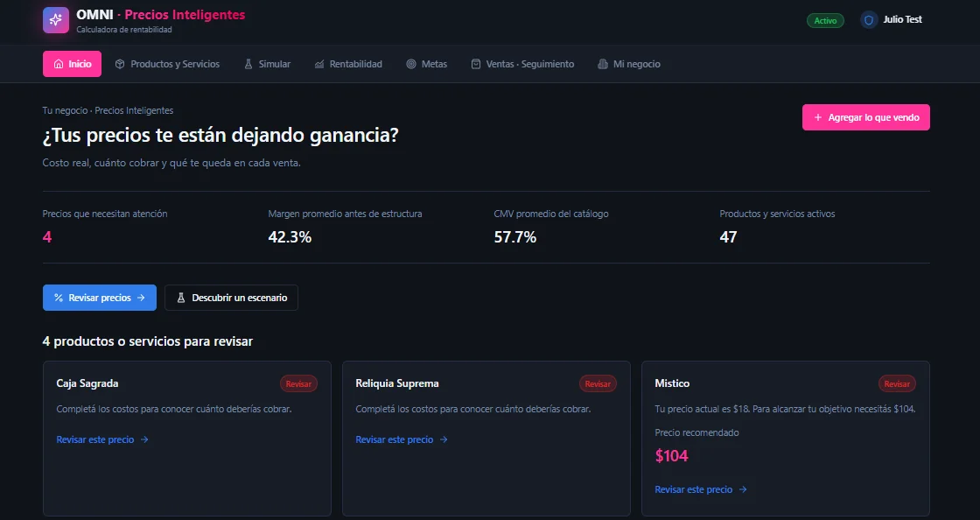Click the Activo status badge
980x520 pixels.
point(825,21)
